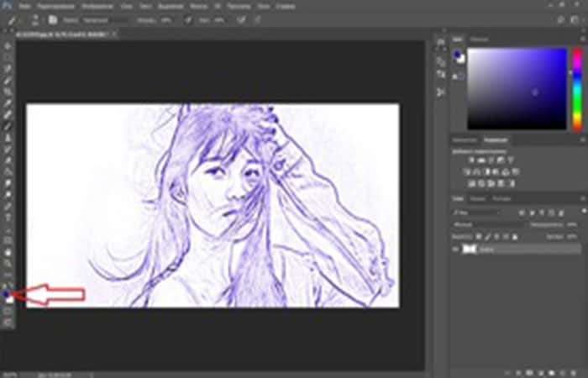Open Layers panel Opacity value
Image resolution: width=588 pixels, height=378 pixels.
tap(572, 224)
